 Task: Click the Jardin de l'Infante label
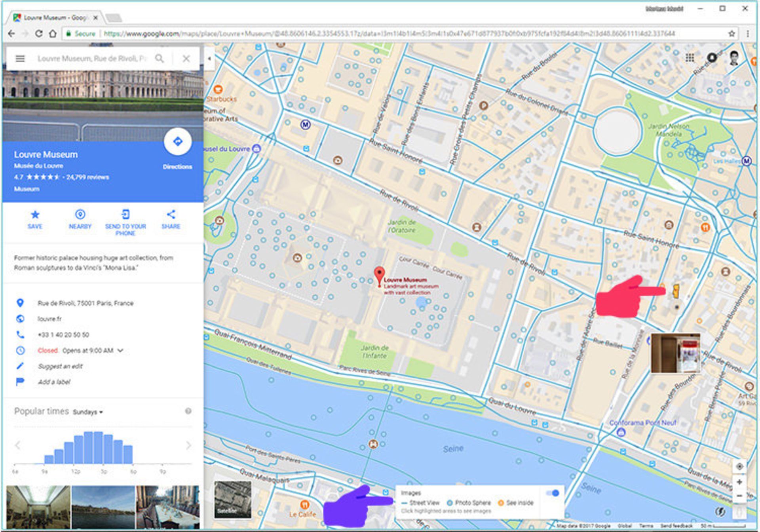pyautogui.click(x=374, y=351)
